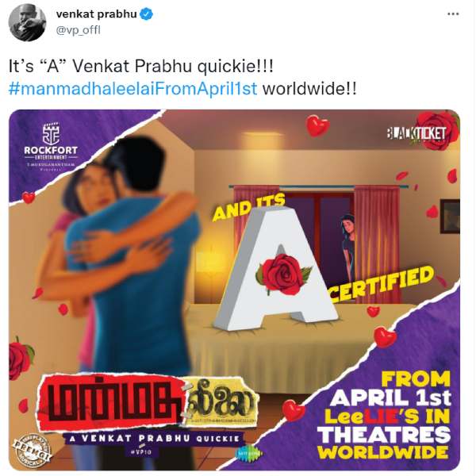
Task: Click the Rockfort Entertainment logo on poster
Action: (51, 147)
